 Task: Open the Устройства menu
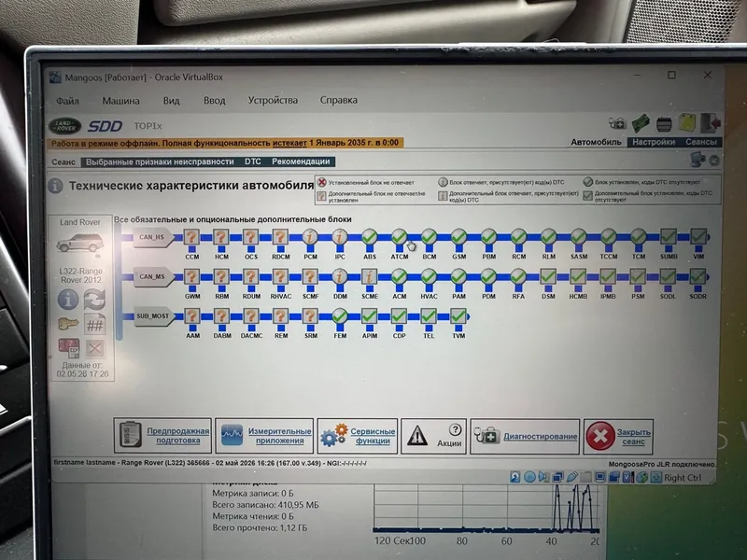point(273,101)
